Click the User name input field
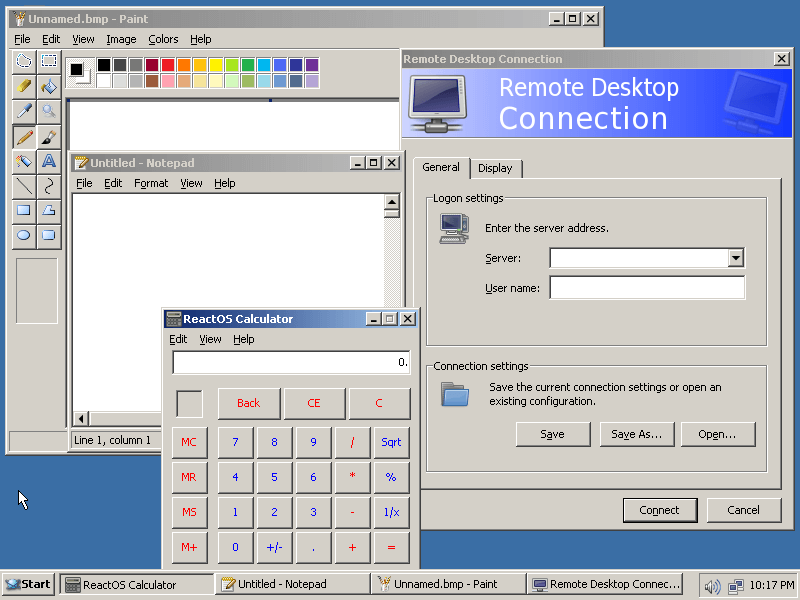The height and width of the screenshot is (600, 800). (647, 288)
